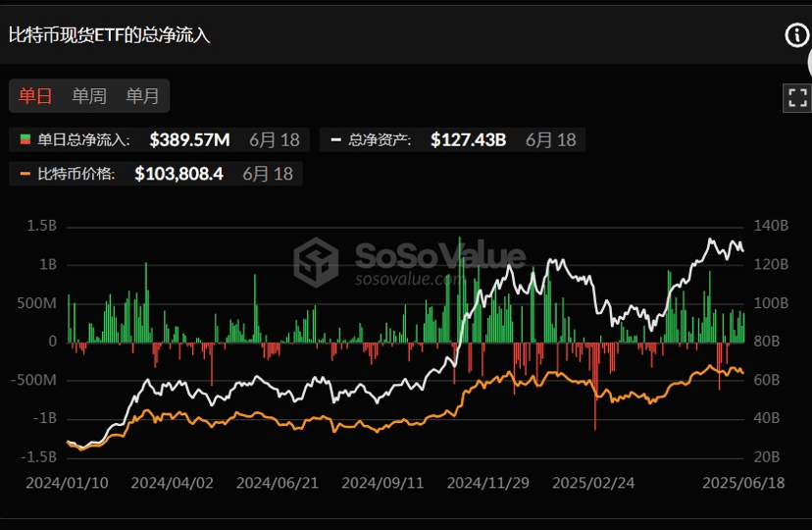The width and height of the screenshot is (812, 530).
Task: Click the 1.5B left axis label
Action: [x=41, y=226]
